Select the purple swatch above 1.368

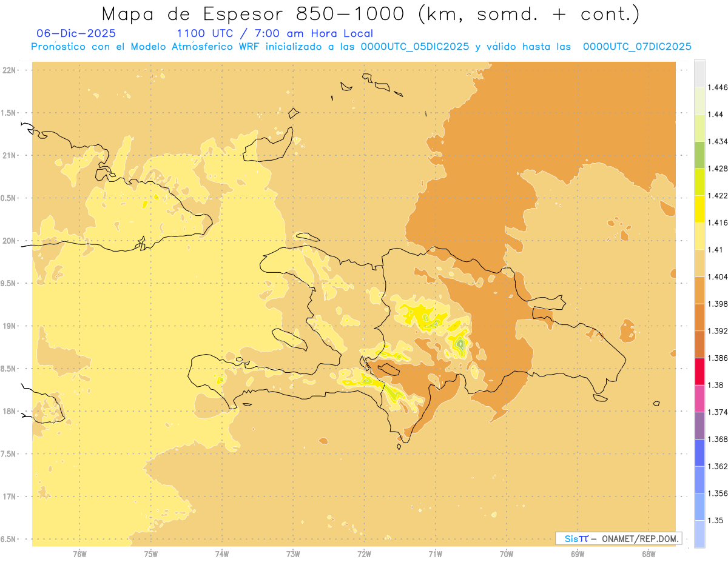click(x=699, y=426)
